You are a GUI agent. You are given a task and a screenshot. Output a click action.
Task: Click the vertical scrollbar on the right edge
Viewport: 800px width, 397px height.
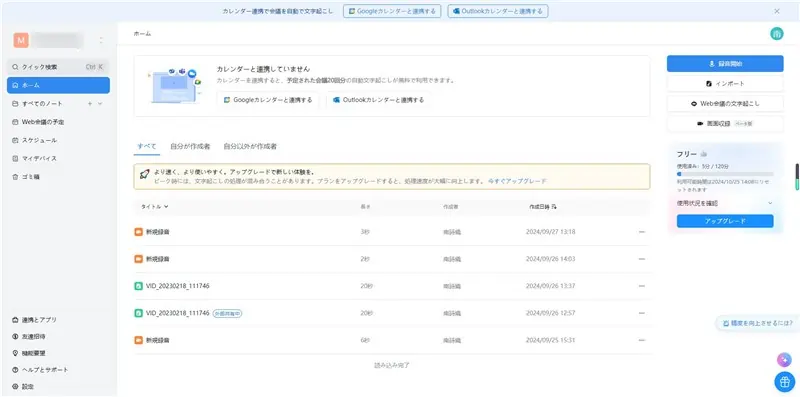[x=797, y=177]
